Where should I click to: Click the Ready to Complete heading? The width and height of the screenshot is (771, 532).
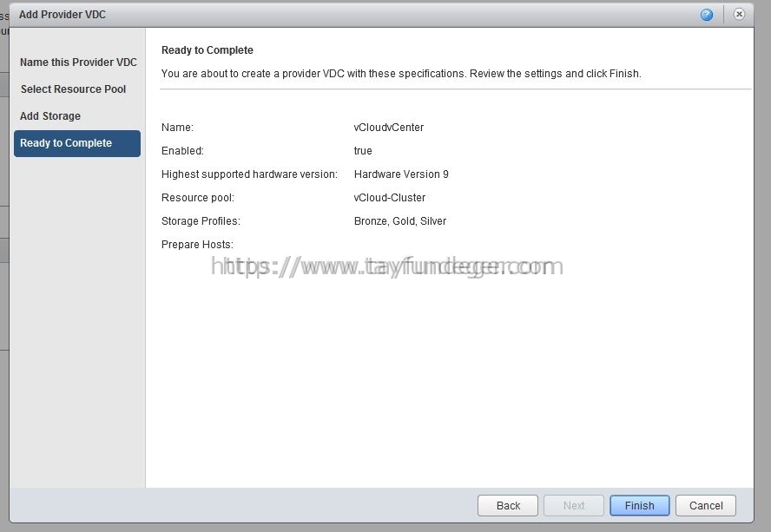click(x=207, y=50)
